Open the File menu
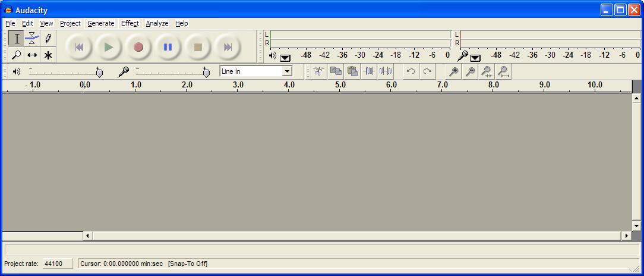This screenshot has height=276, width=644. coord(10,23)
